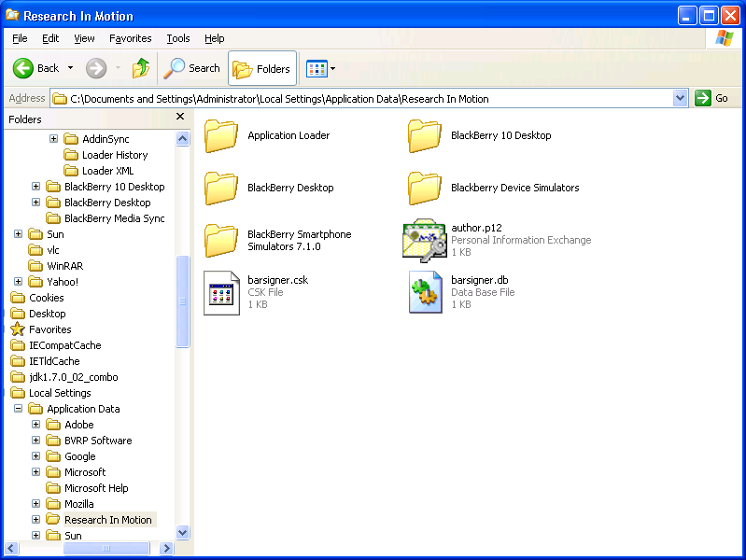
Task: Click the Forward arrow button
Action: (x=96, y=68)
